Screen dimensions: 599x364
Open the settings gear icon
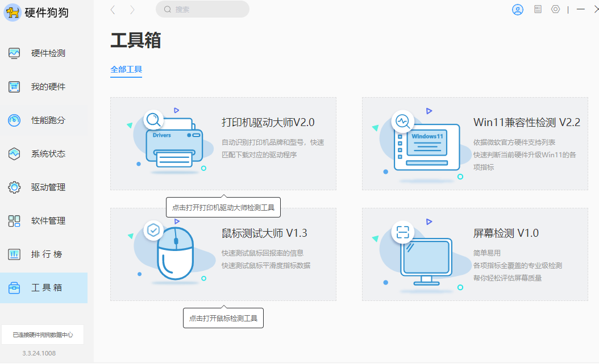(x=555, y=9)
